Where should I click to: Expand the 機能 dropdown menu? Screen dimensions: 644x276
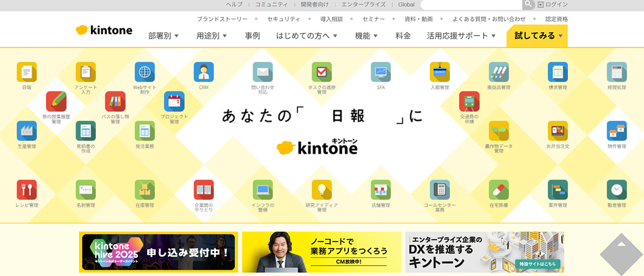point(367,36)
